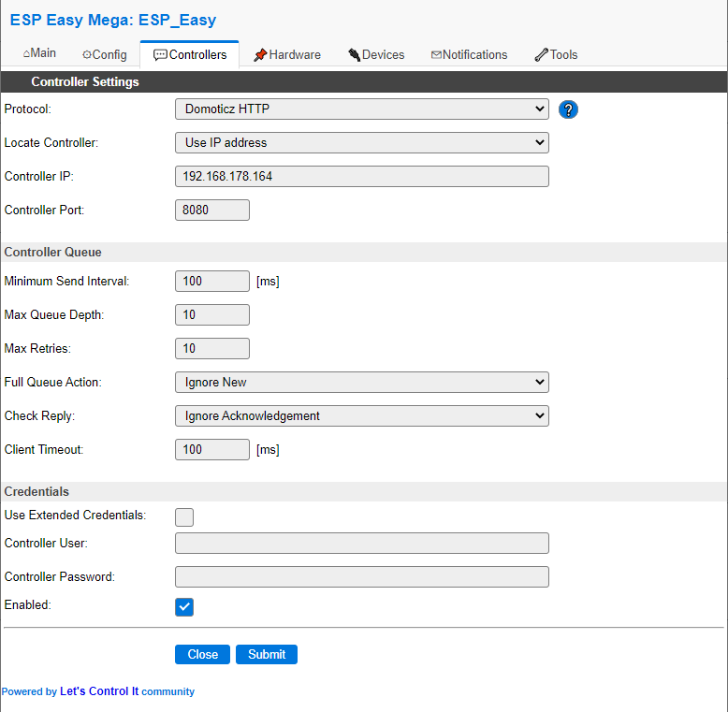Viewport: 728px width, 712px height.
Task: Expand the Locate Controller dropdown
Action: click(x=362, y=142)
